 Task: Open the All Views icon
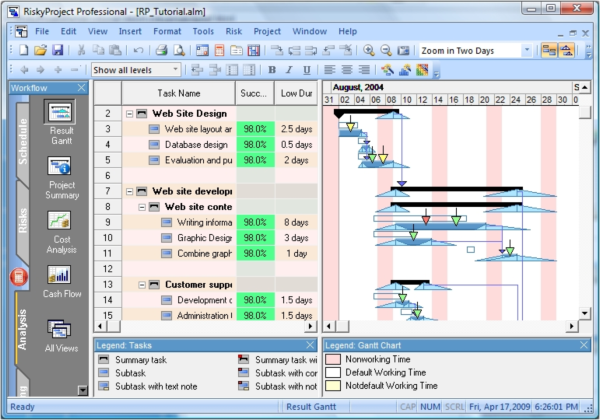(62, 335)
